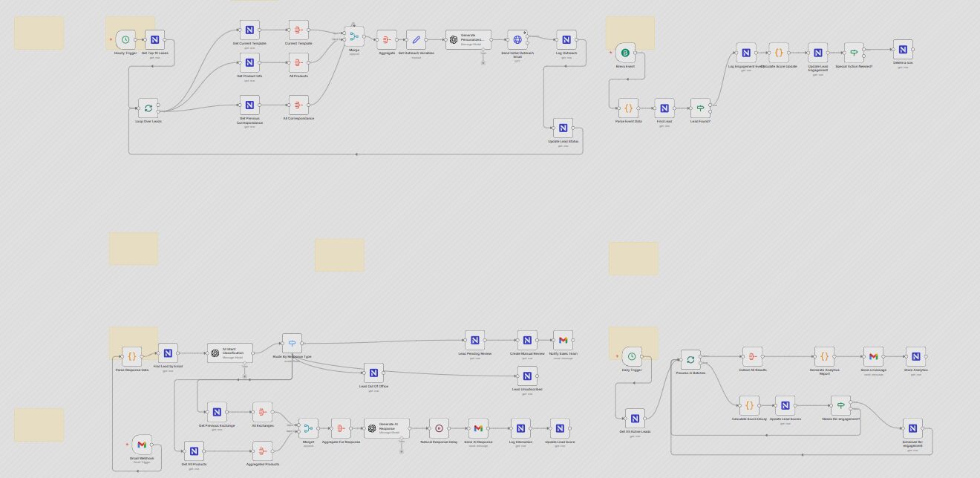Open the Get Product Info node
This screenshot has height=478, width=980.
[250, 63]
